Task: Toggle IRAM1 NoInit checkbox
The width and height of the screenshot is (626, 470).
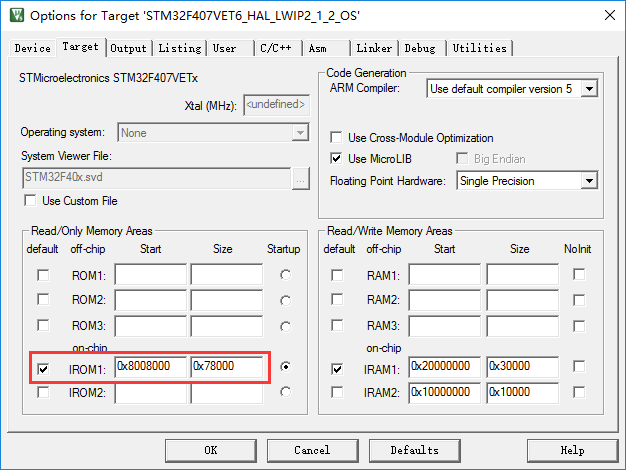Action: click(x=579, y=366)
